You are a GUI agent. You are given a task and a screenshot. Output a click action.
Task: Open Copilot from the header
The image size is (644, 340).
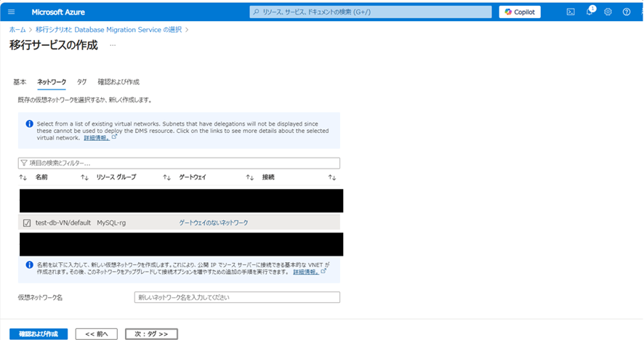coord(520,12)
